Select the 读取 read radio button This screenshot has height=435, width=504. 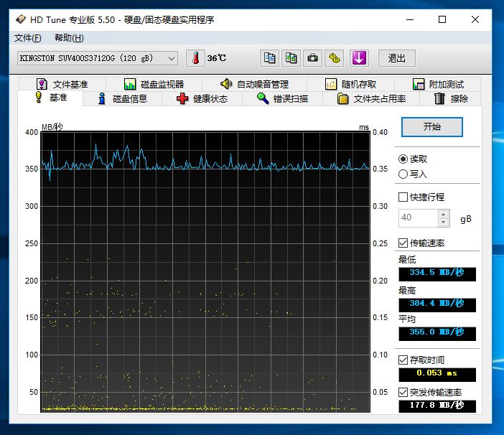[x=403, y=159]
